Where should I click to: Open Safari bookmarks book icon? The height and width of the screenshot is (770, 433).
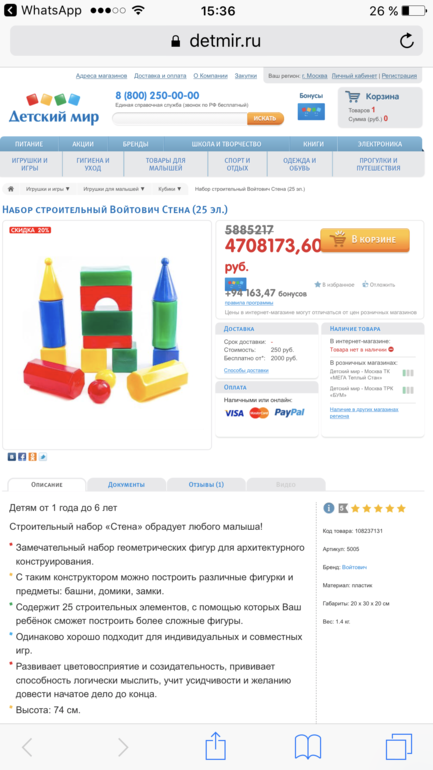point(308,747)
